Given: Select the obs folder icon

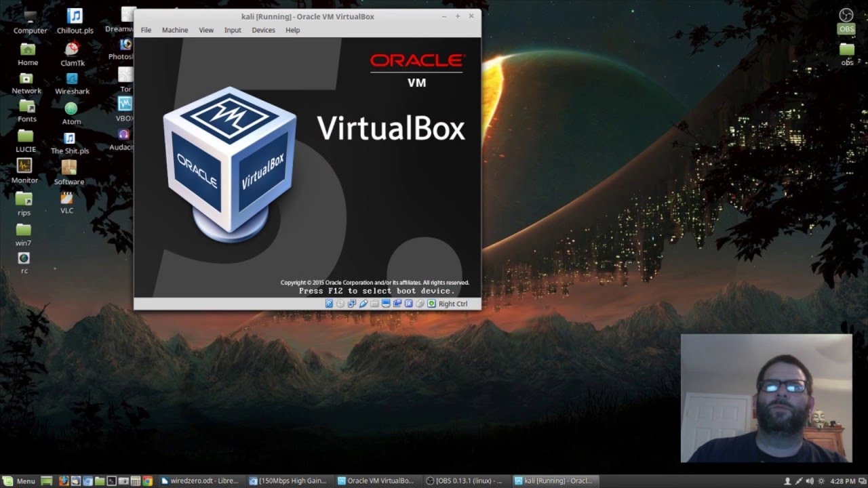Looking at the screenshot, I should 847,54.
